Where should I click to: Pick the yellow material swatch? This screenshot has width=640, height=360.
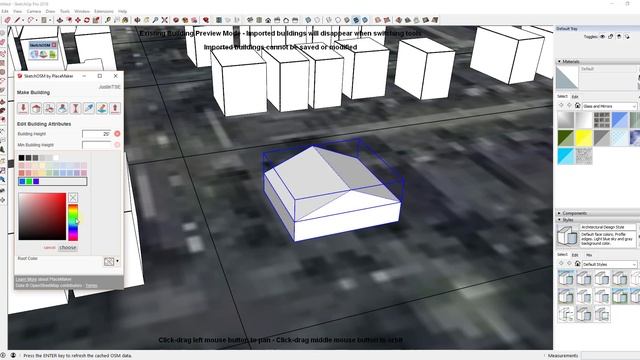584,138
